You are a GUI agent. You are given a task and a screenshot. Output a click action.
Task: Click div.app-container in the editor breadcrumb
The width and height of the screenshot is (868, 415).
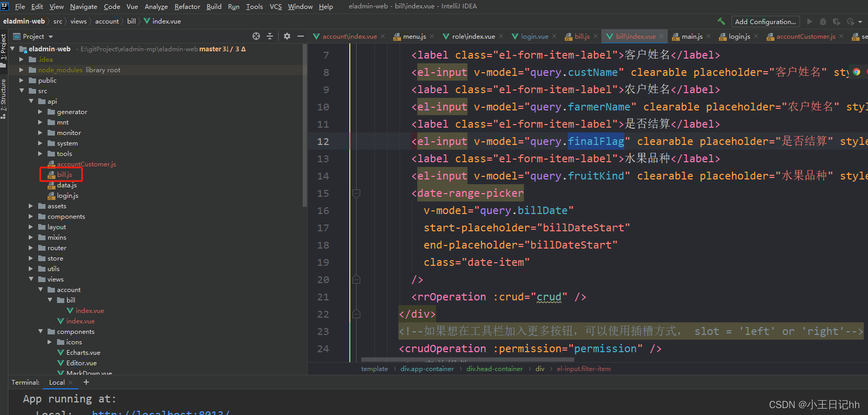coord(427,369)
